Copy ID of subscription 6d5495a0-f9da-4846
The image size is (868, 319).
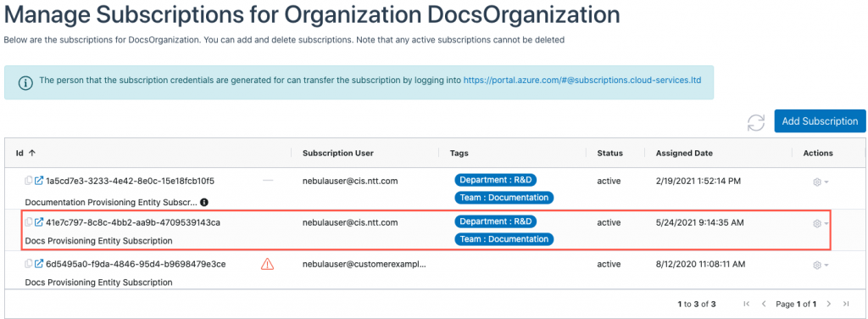pyautogui.click(x=28, y=264)
